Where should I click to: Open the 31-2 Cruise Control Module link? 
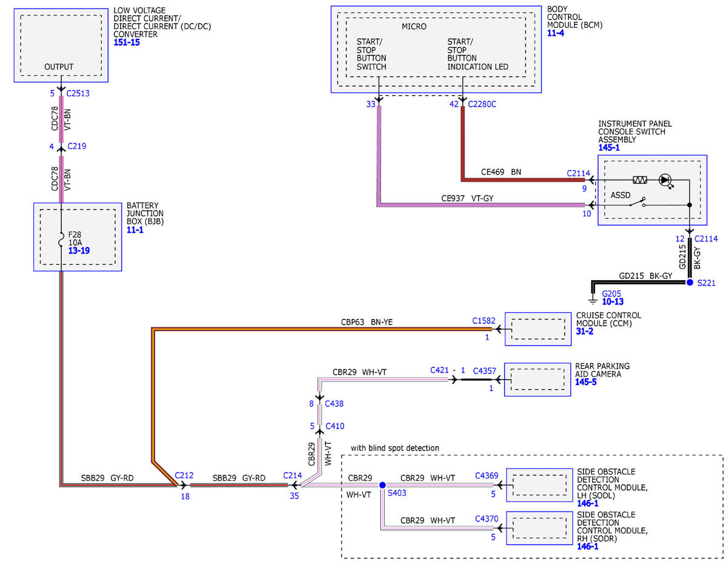click(584, 332)
